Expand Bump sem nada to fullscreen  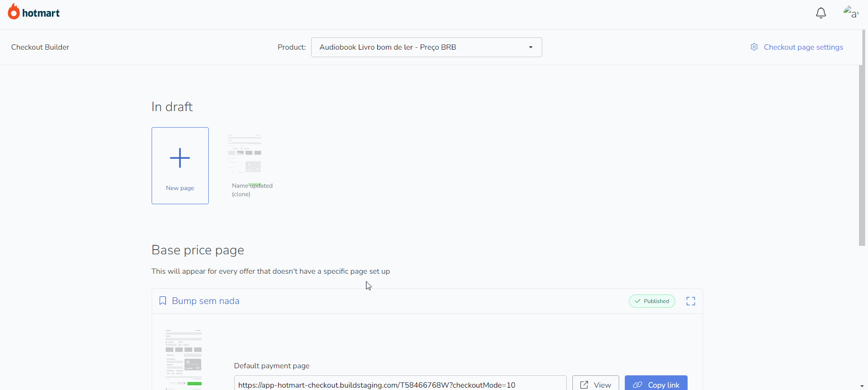(x=690, y=301)
